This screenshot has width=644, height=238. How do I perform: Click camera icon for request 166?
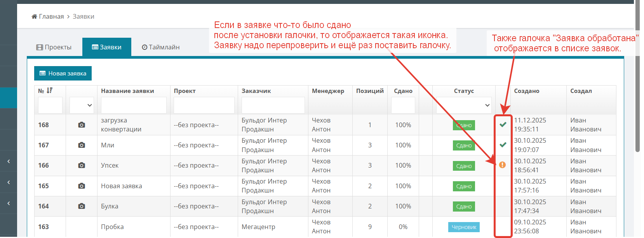(x=82, y=165)
